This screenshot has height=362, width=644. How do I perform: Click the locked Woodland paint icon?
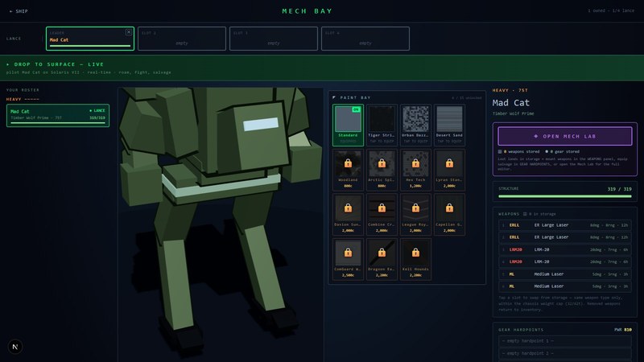(348, 164)
